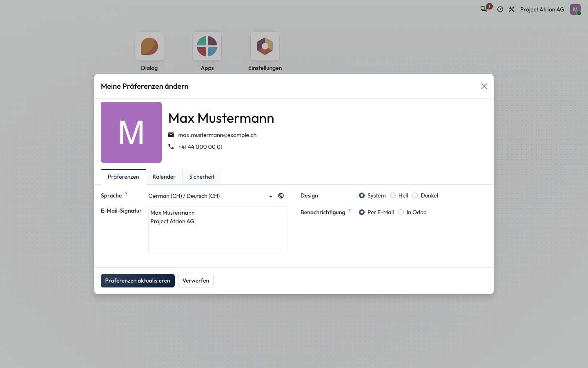The height and width of the screenshot is (368, 588).
Task: Open the conversations messages icon in top bar
Action: [484, 9]
